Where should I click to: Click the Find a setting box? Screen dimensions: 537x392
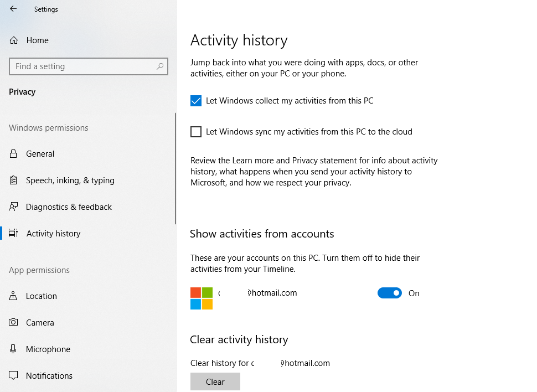(x=89, y=66)
